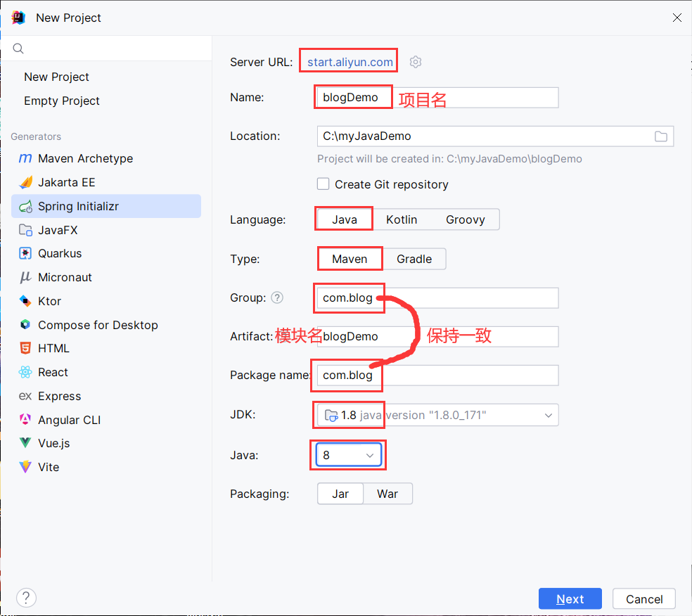Screen dimensions: 692x616
Task: Select War packaging option
Action: tap(387, 494)
